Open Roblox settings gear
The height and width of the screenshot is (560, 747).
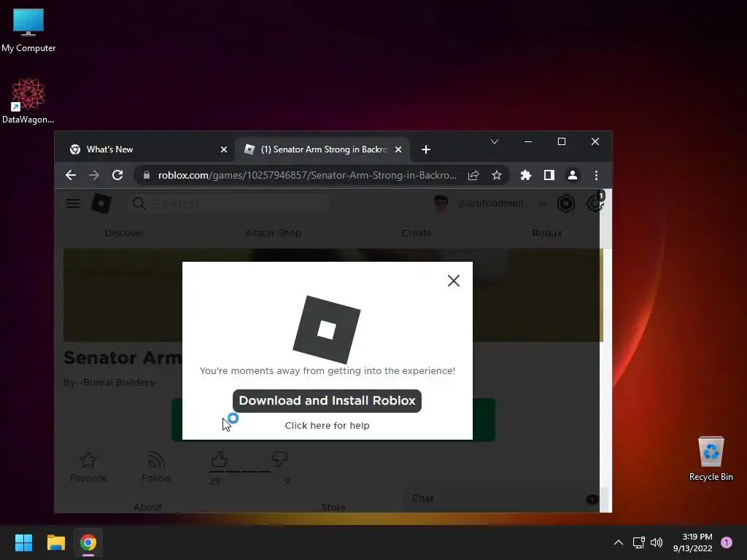(x=594, y=204)
